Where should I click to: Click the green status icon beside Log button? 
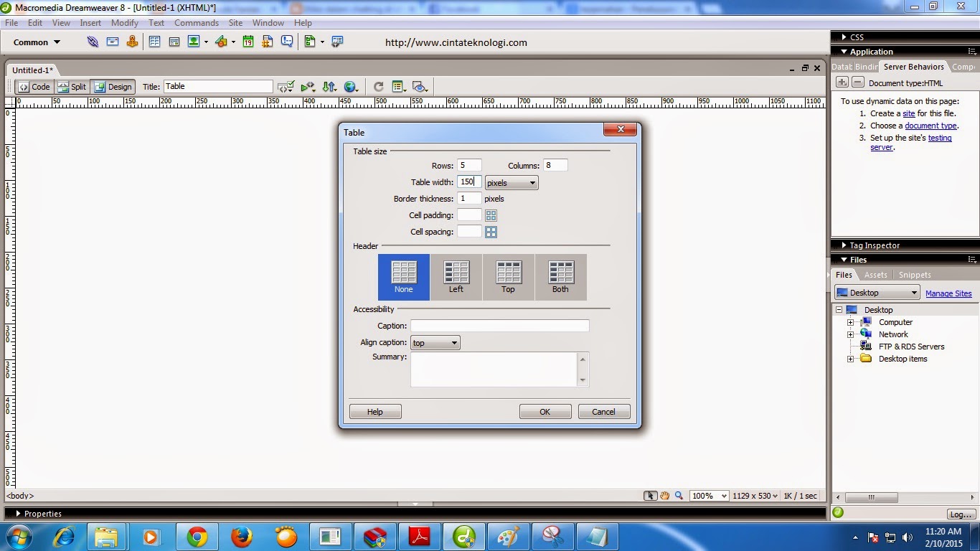tap(838, 513)
